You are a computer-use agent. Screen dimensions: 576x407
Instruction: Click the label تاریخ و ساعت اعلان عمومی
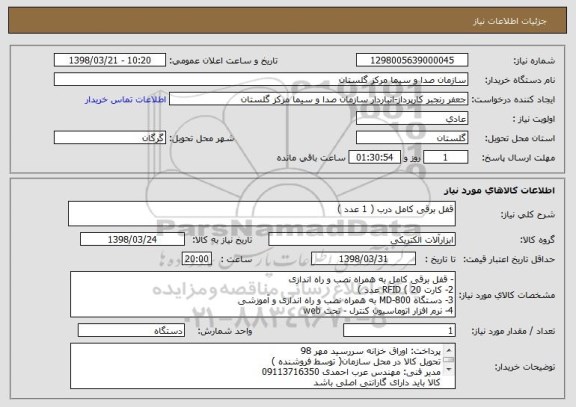tap(223, 61)
